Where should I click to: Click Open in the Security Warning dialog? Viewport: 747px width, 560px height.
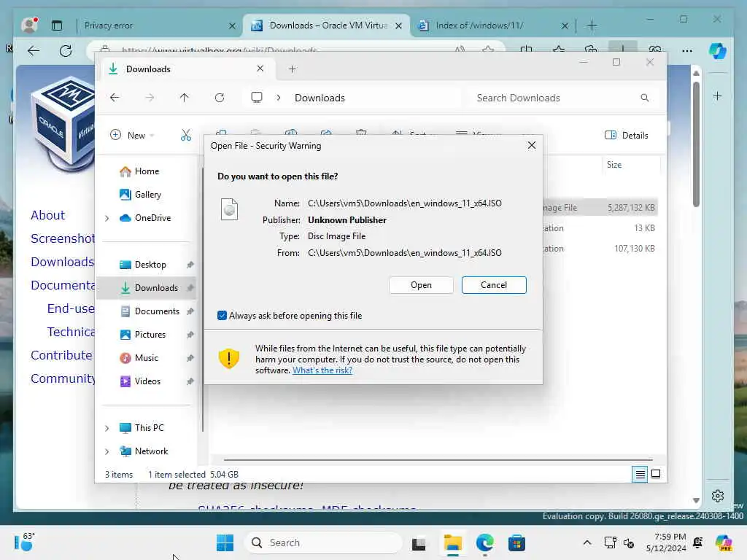tap(421, 285)
